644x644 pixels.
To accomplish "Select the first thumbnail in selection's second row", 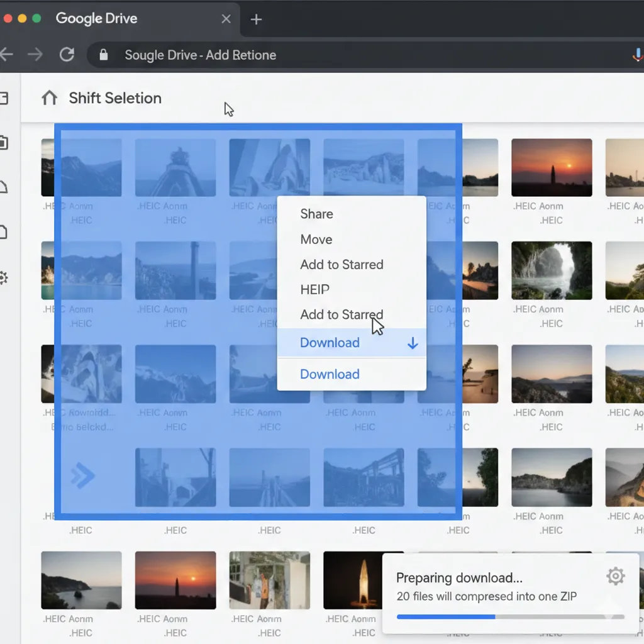I will coord(81,270).
